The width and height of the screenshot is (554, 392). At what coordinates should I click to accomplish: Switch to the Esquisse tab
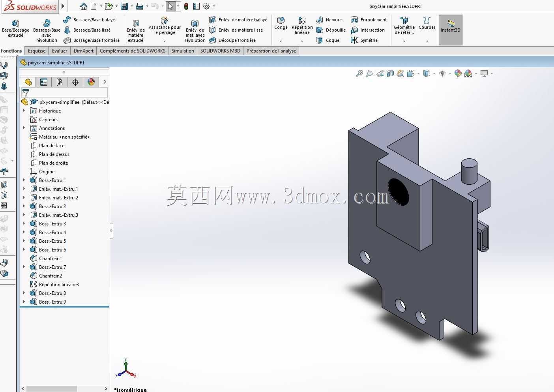(37, 51)
